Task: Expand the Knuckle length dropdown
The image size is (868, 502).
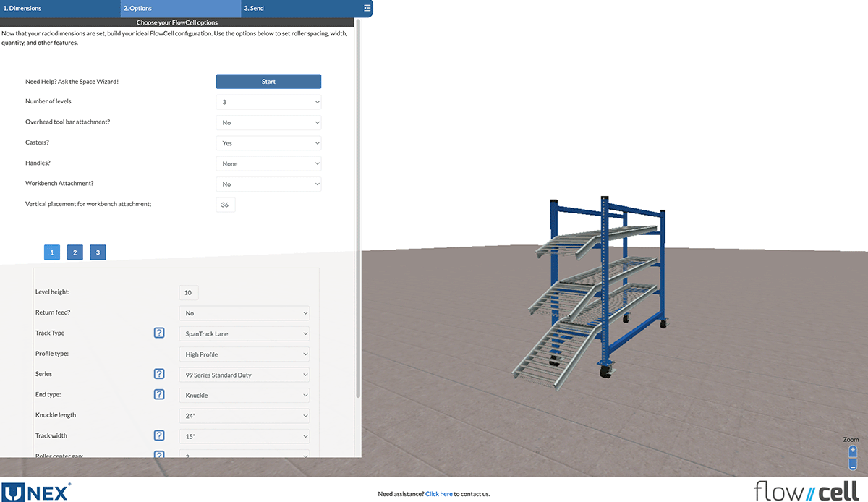Action: click(244, 415)
